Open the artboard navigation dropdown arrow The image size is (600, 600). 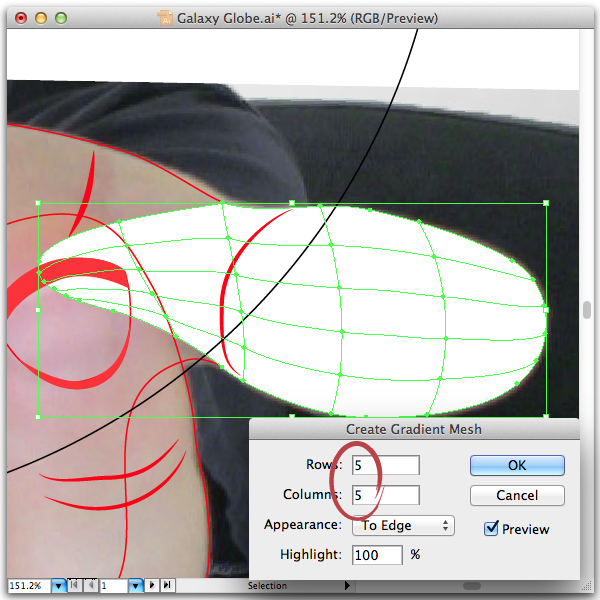(x=136, y=585)
